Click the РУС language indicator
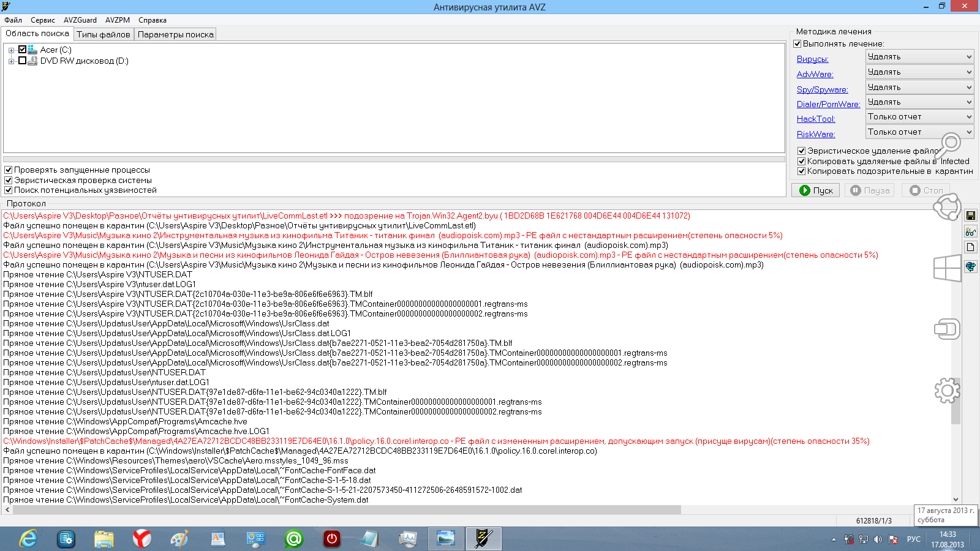 [913, 539]
